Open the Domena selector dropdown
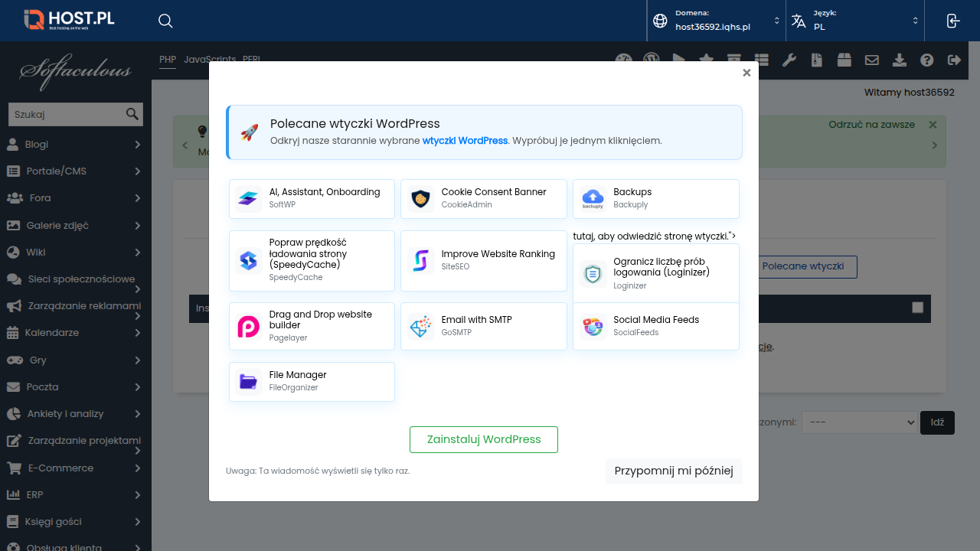This screenshot has height=551, width=980. [x=716, y=21]
